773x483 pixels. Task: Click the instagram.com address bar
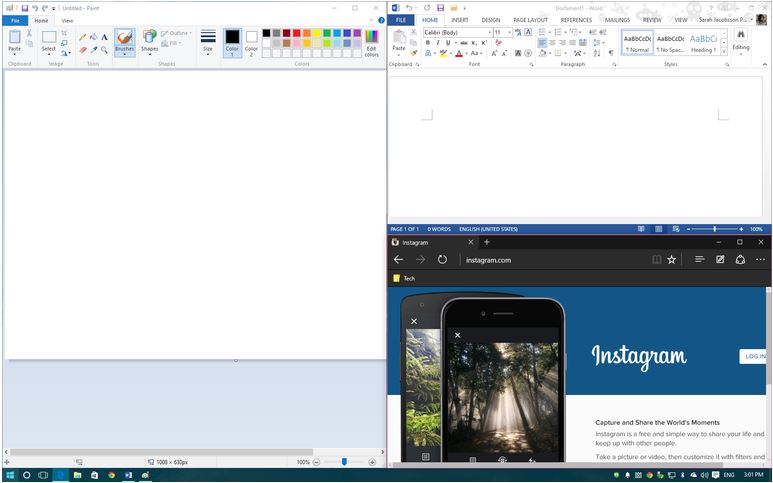point(552,260)
